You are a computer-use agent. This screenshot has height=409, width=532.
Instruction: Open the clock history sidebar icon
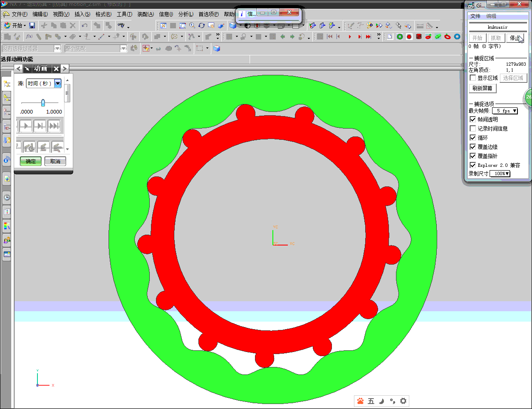[x=7, y=197]
